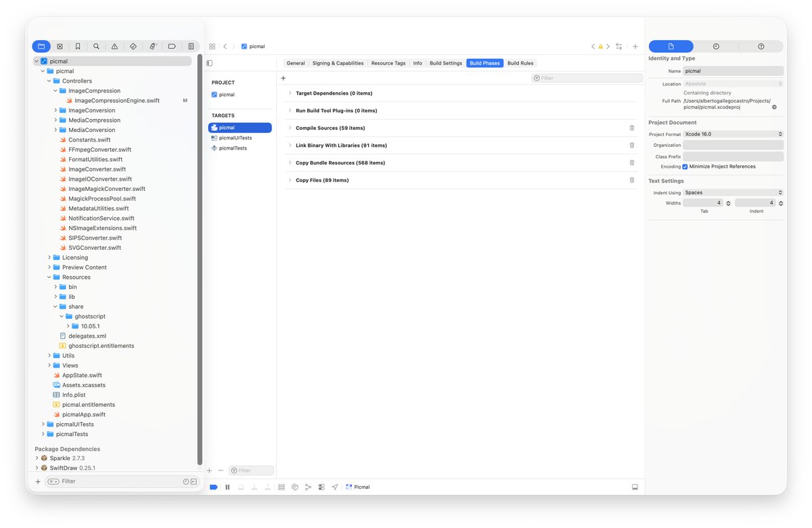Expand Copy Bundle Resources section
Screen dimensions: 812x528
pos(290,162)
